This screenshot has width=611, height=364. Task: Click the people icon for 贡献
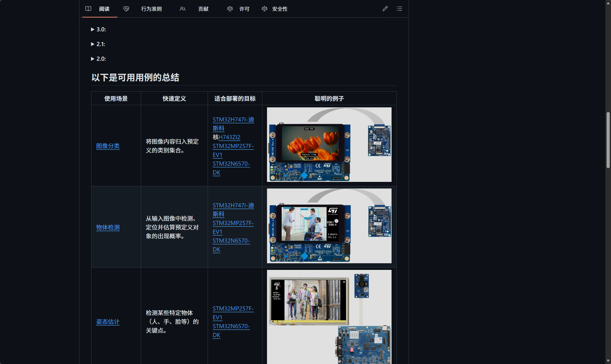(x=182, y=9)
